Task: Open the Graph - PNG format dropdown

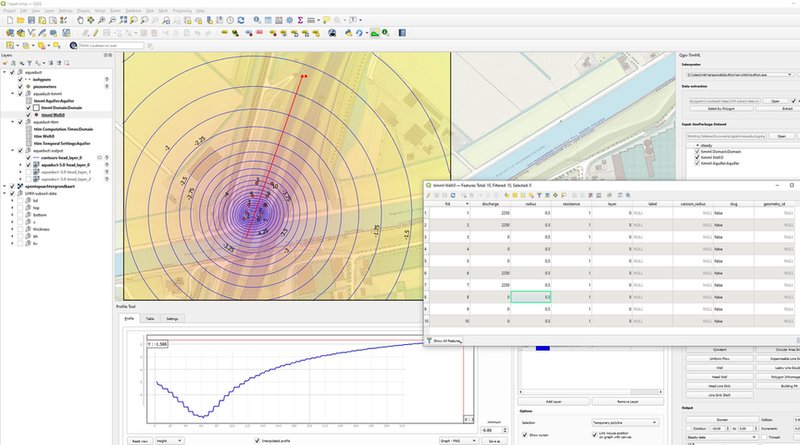Action: click(x=458, y=440)
